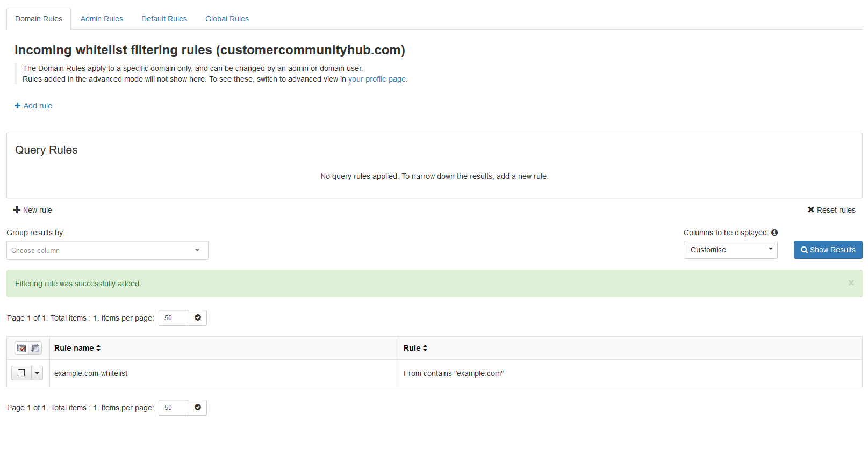Screen dimensions: 868x450
Task: Click the deselect-all icon in table header
Action: coord(35,349)
